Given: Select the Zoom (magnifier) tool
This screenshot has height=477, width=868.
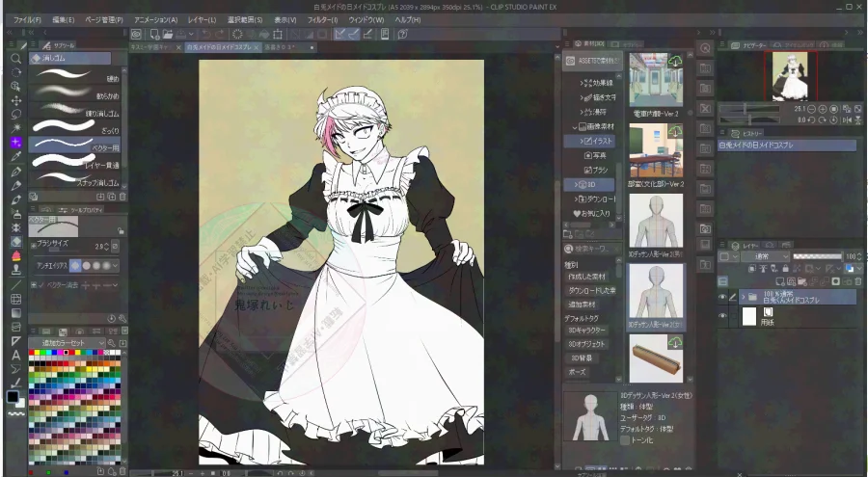Looking at the screenshot, I should (16, 59).
